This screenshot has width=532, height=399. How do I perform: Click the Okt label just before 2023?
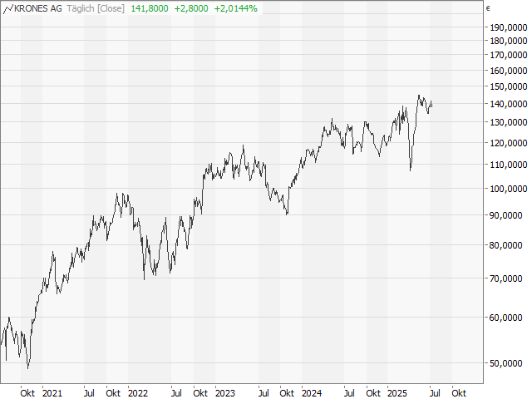tap(200, 393)
